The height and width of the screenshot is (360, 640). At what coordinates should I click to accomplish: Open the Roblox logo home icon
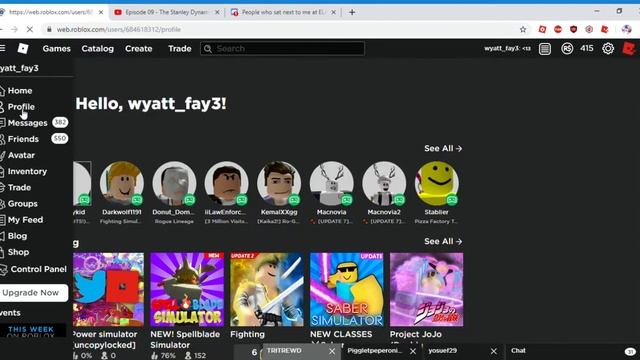[x=23, y=49]
